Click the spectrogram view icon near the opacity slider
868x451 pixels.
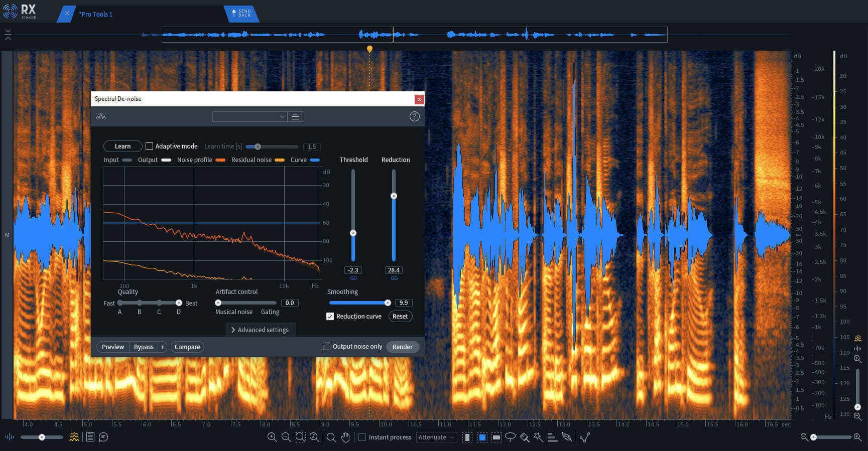point(74,437)
